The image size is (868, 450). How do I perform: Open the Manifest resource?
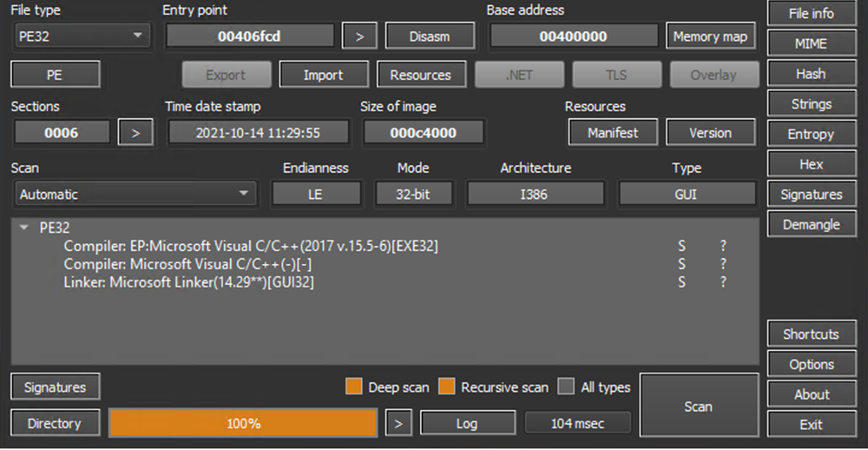pos(613,133)
